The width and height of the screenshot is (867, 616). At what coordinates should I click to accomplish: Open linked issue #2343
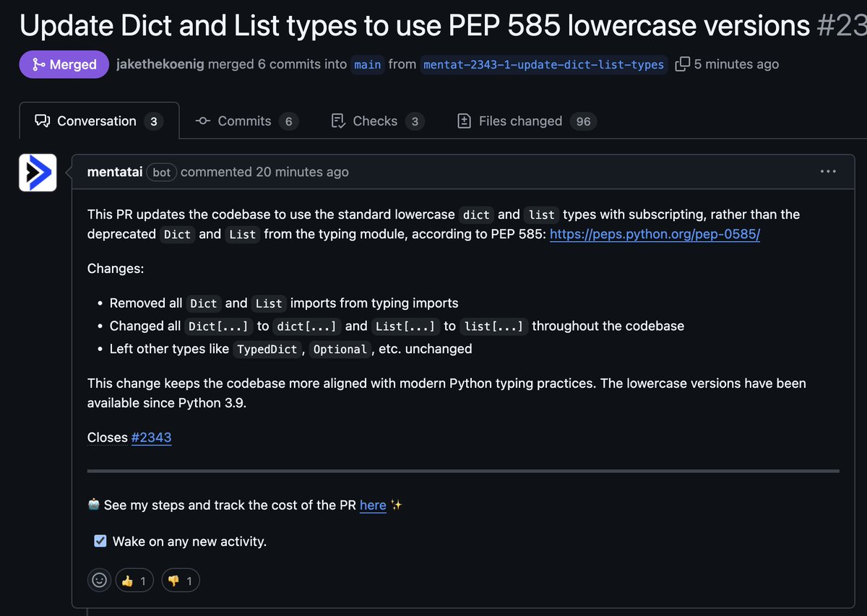point(151,438)
